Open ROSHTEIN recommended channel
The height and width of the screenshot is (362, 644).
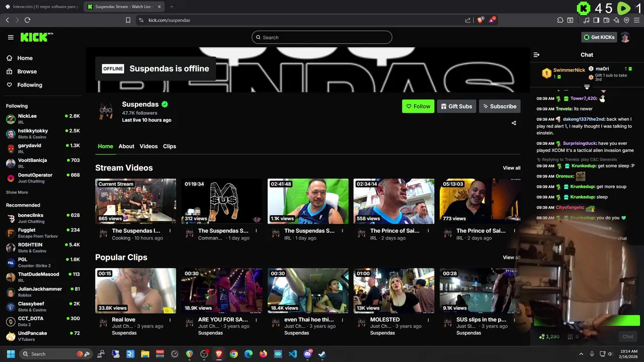pyautogui.click(x=43, y=247)
